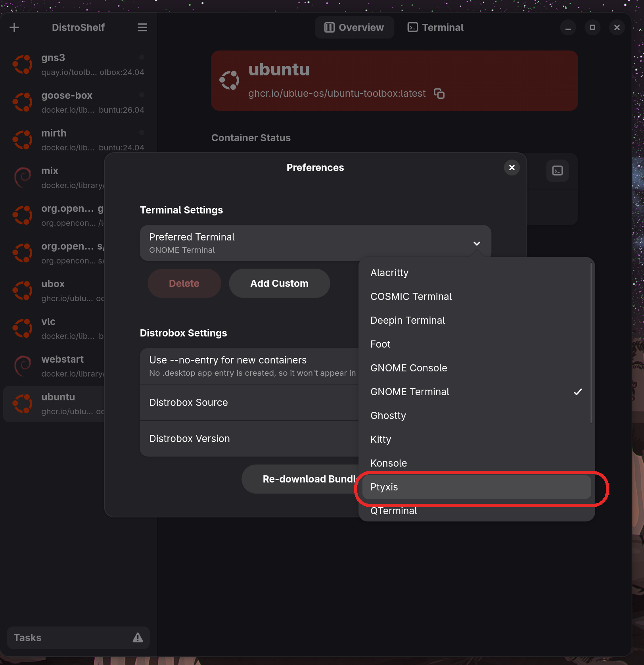Click the Ubuntu logo in header card
The image size is (644, 665).
coord(229,81)
